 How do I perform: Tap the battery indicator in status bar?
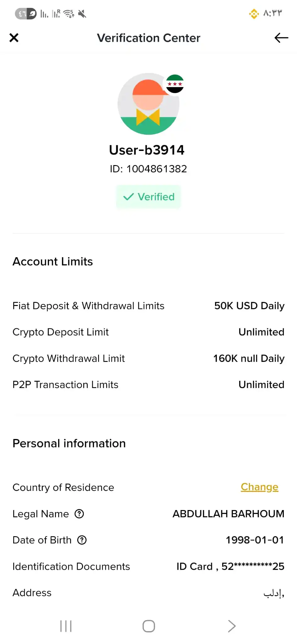26,14
